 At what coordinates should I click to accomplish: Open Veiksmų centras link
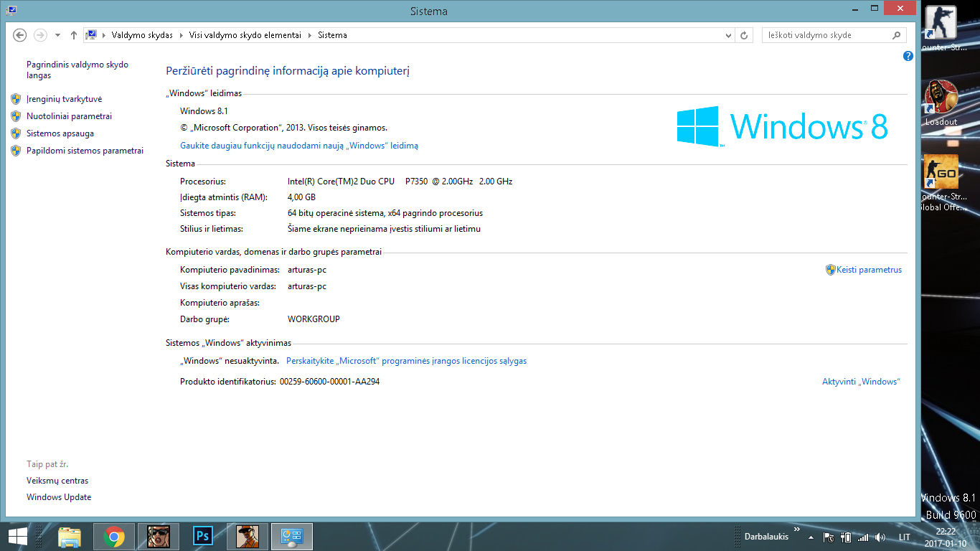57,481
